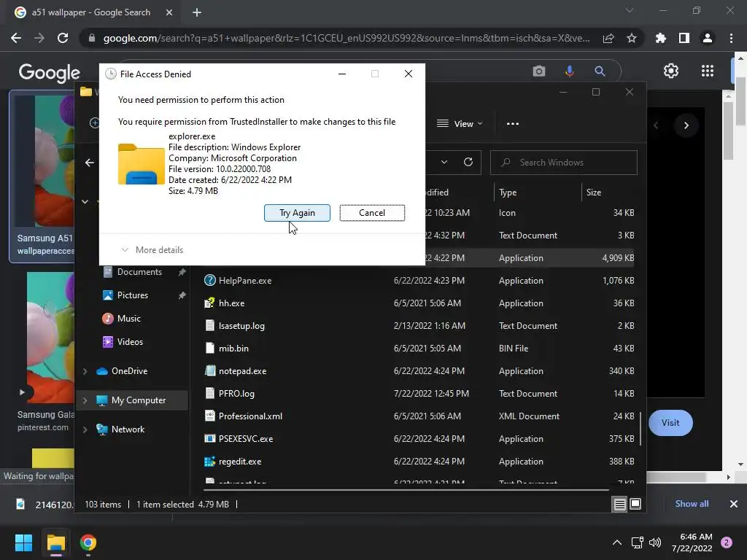Click Chrome taskbar icon

click(x=88, y=542)
